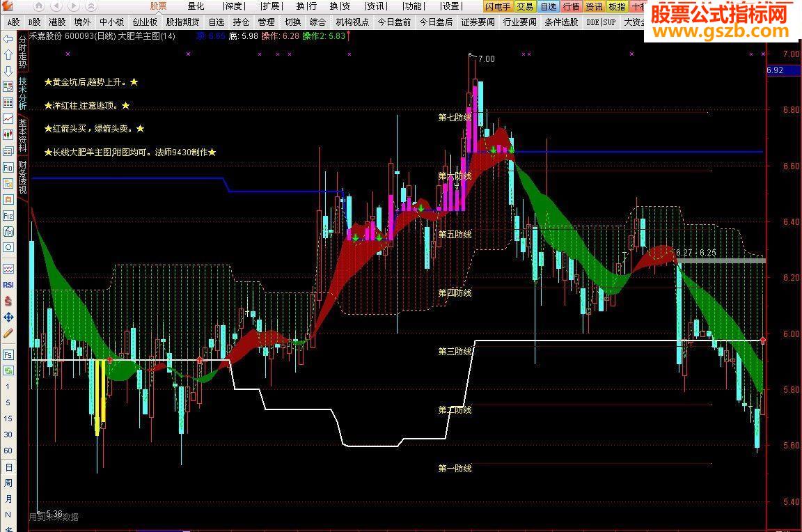The width and height of the screenshot is (802, 532).
Task: Click the 机构视点 button
Action: [352, 22]
